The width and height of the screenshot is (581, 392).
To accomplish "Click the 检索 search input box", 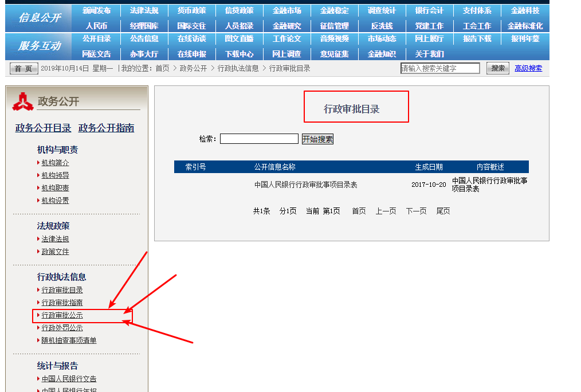I will [259, 138].
